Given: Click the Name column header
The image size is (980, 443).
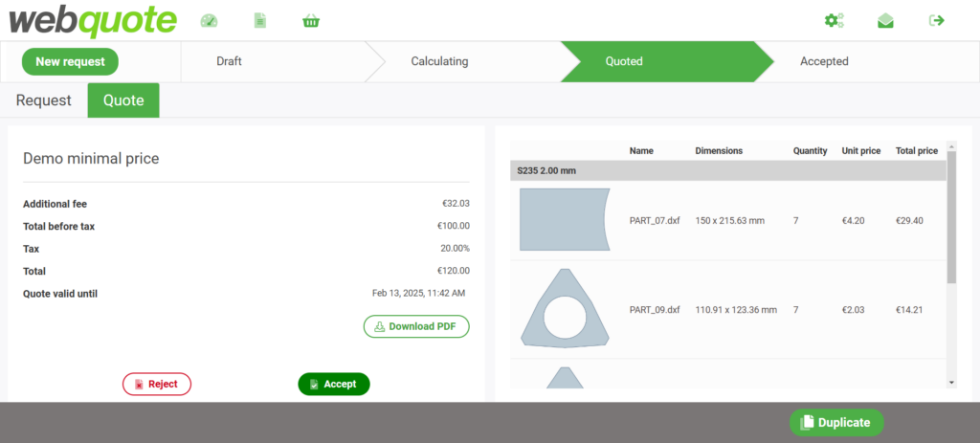Looking at the screenshot, I should (641, 150).
